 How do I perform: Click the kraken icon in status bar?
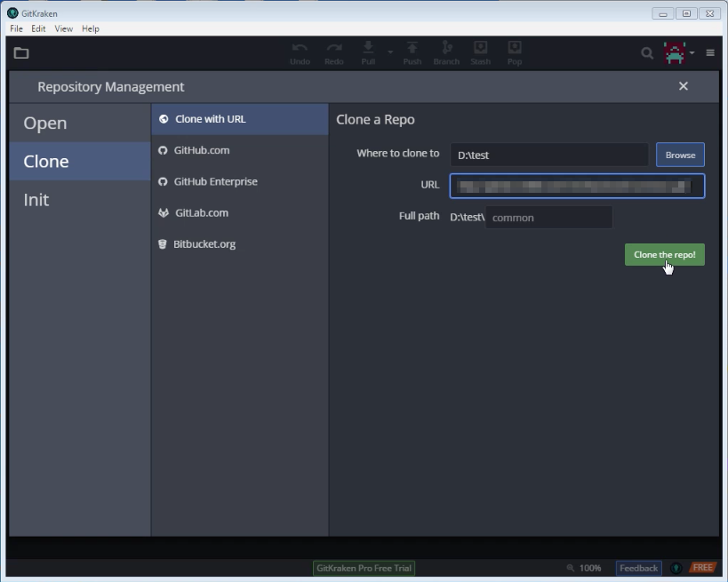tap(676, 568)
